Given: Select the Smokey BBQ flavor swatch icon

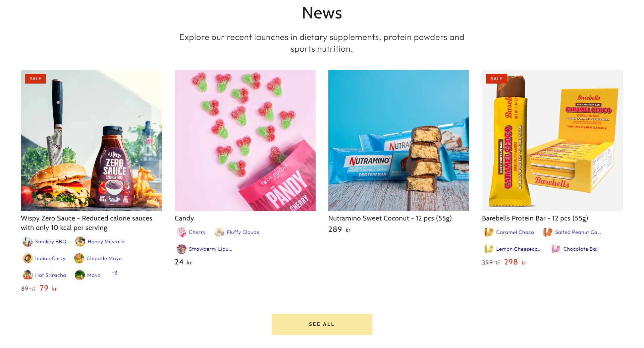Looking at the screenshot, I should click(x=28, y=242).
